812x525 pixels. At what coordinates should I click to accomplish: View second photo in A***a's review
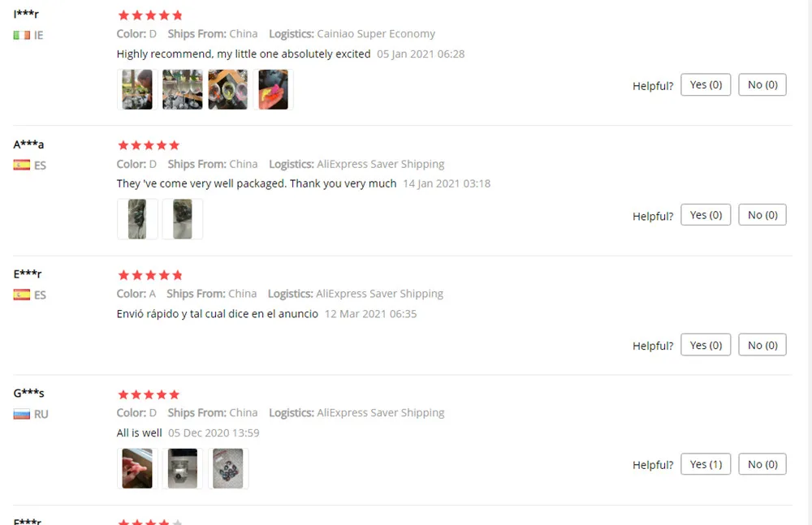(x=182, y=219)
